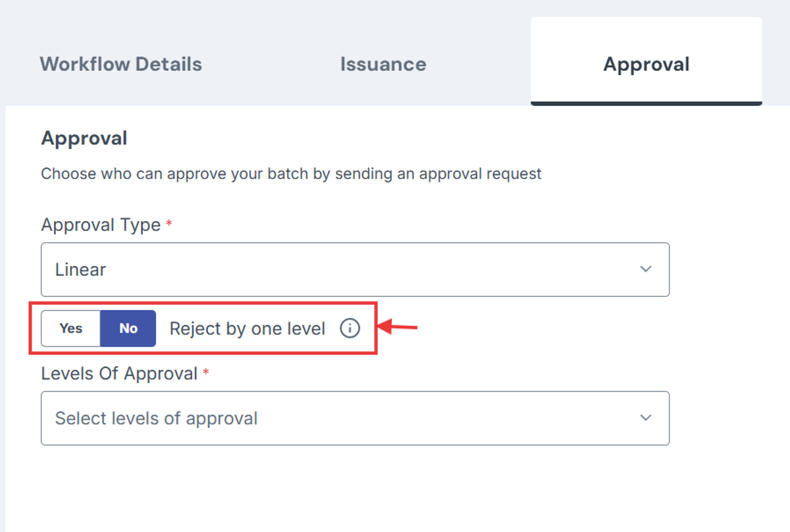
Task: Enable Yes for reject by one level
Action: tap(70, 328)
